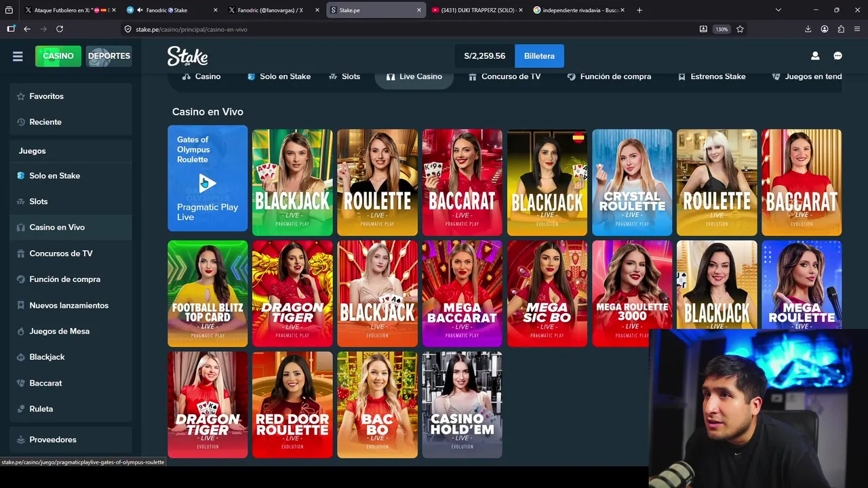Bookmark the page with the star icon
The image size is (868, 488).
pyautogui.click(x=740, y=29)
